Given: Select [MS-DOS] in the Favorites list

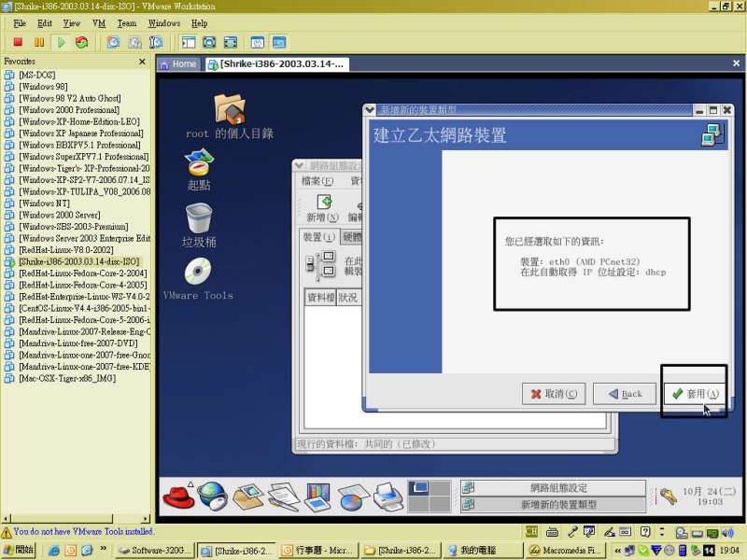Looking at the screenshot, I should (x=37, y=75).
